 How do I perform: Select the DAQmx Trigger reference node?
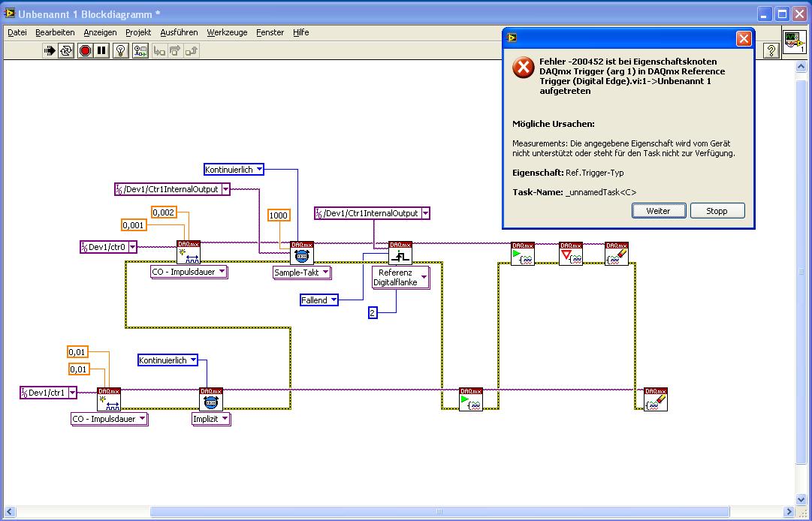(400, 253)
